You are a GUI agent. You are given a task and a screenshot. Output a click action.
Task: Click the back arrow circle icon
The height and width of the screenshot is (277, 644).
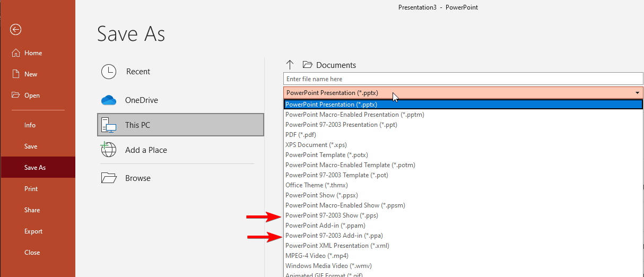pos(15,30)
